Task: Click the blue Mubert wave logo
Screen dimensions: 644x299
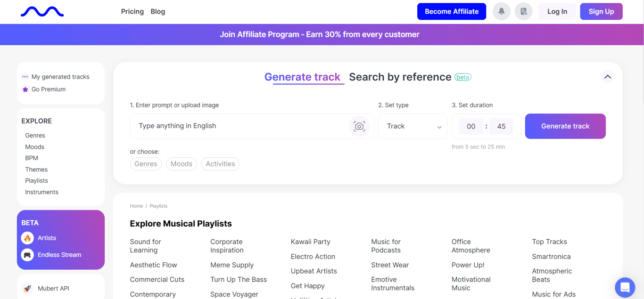Action: (42, 11)
